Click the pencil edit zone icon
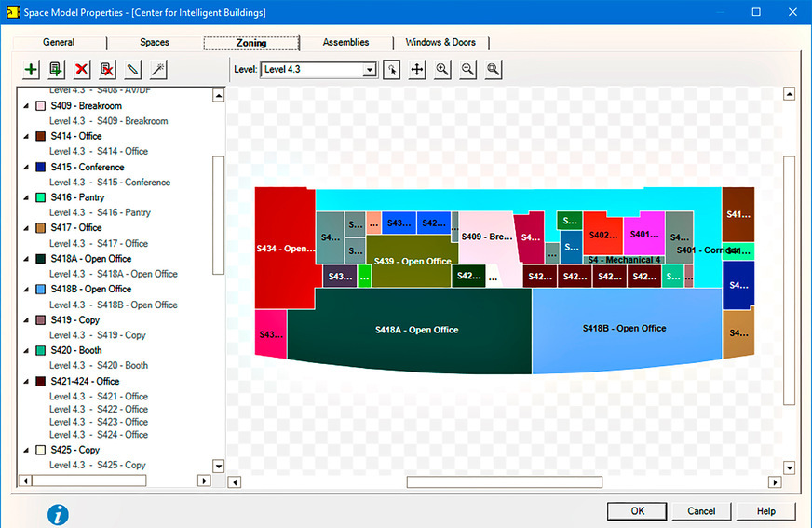 coord(133,69)
